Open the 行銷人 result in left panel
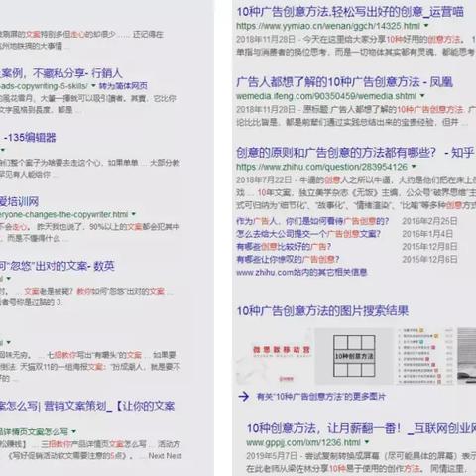This screenshot has width=476, height=476. click(61, 73)
